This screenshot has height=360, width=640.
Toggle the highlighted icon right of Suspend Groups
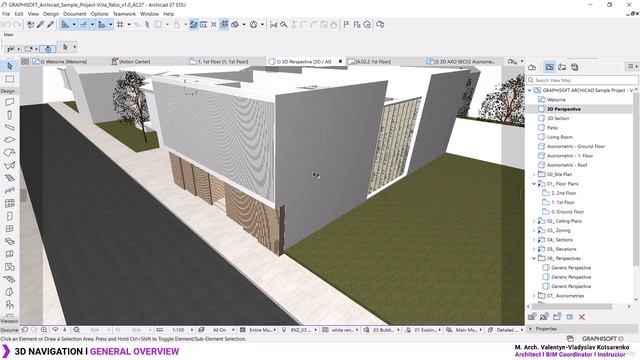click(x=193, y=25)
